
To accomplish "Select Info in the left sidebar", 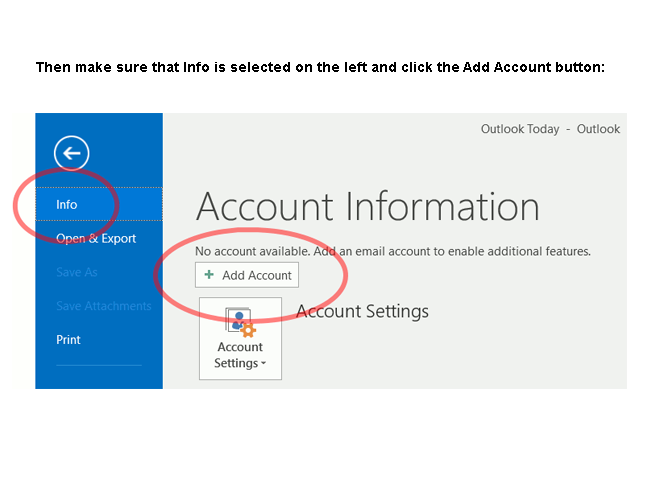I will click(99, 204).
